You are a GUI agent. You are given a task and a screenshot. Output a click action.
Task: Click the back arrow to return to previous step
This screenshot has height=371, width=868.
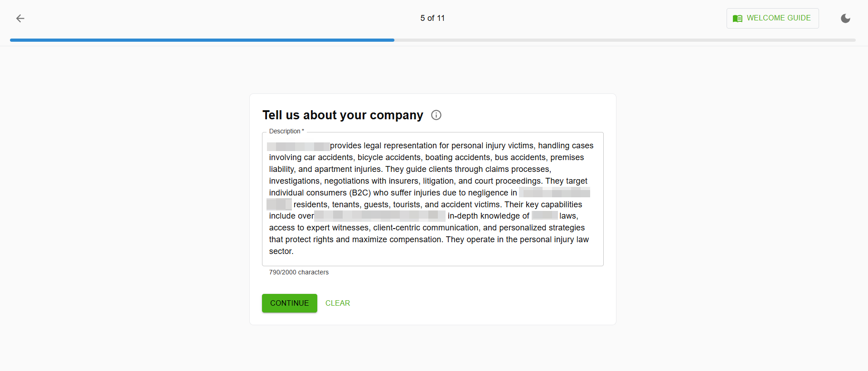pyautogui.click(x=19, y=18)
